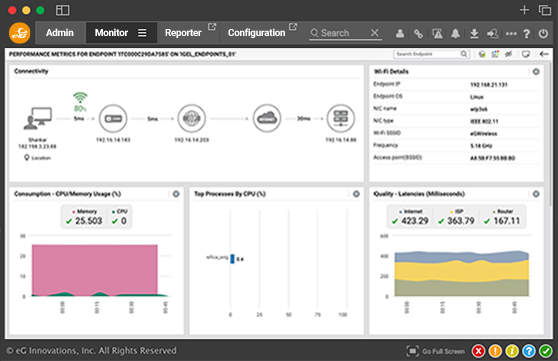Click the chain link icon

pos(418,34)
